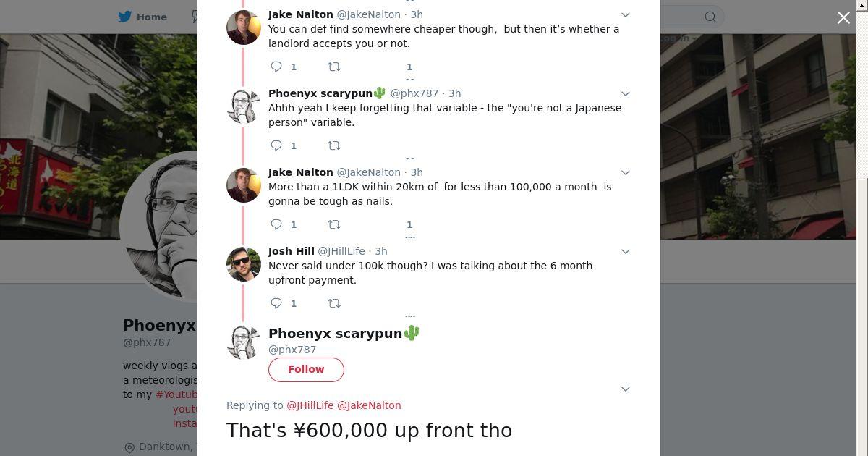
Task: Open the @JakeNalton reply mention link
Action: click(369, 405)
